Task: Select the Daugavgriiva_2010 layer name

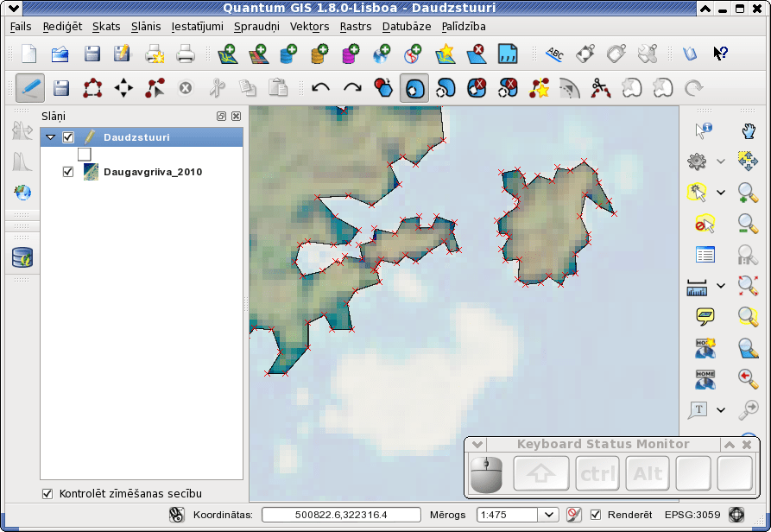Action: (x=153, y=172)
